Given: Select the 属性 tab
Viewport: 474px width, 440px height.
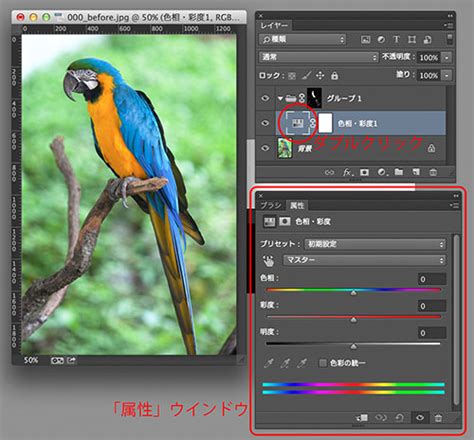Looking at the screenshot, I should [x=297, y=205].
